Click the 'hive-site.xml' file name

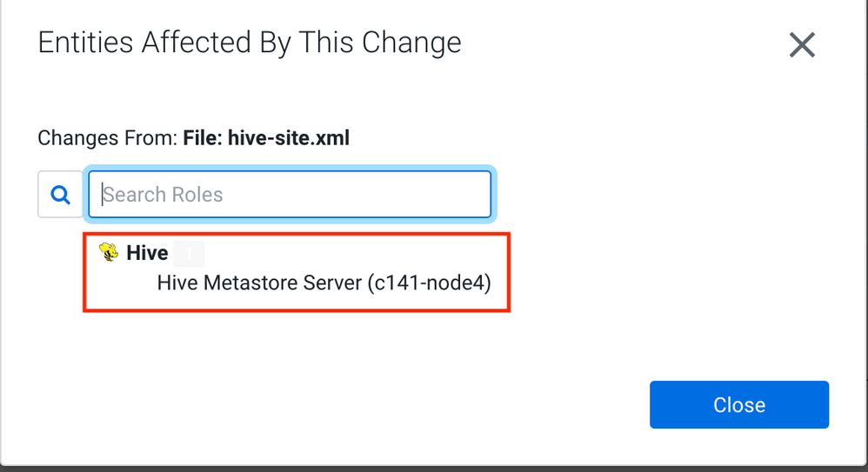click(289, 138)
